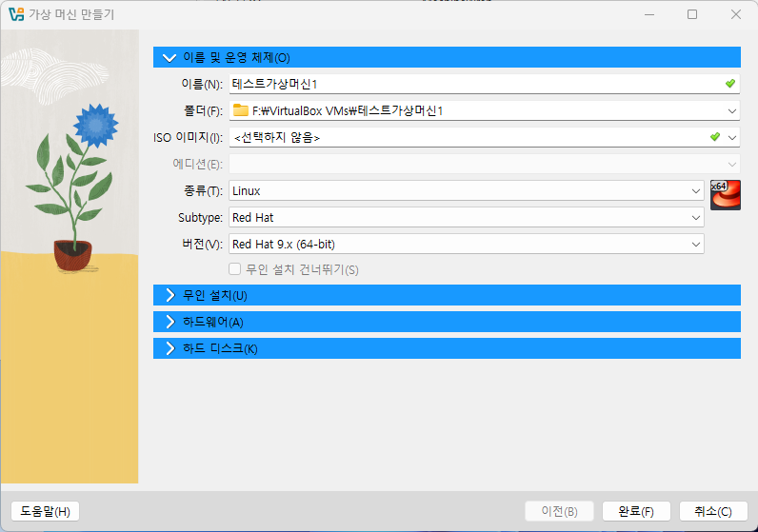Click the ISO 이미지(I): label
This screenshot has height=532, width=758.
188,137
